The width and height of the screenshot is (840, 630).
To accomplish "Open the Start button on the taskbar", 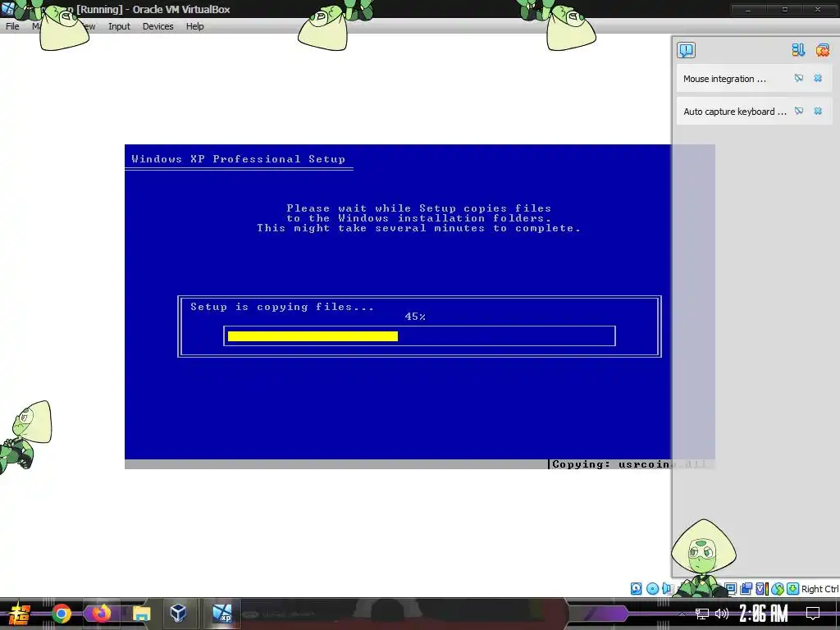I will (x=19, y=614).
